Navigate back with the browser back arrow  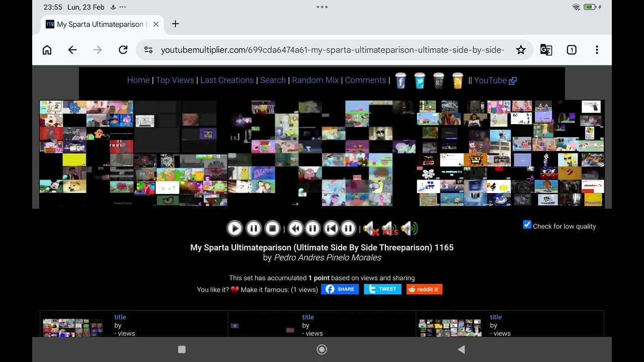pos(72,50)
